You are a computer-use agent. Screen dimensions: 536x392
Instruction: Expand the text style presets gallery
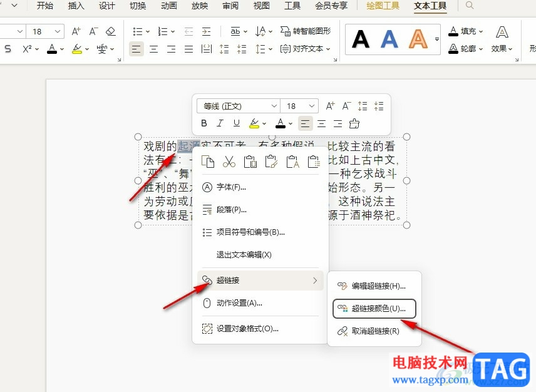click(x=437, y=39)
